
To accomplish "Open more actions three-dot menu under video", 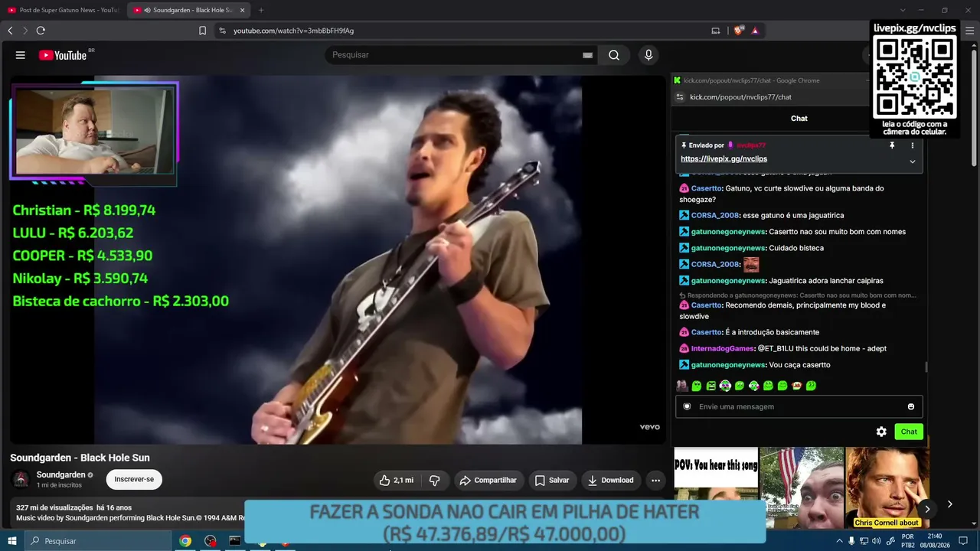I will 655,481.
